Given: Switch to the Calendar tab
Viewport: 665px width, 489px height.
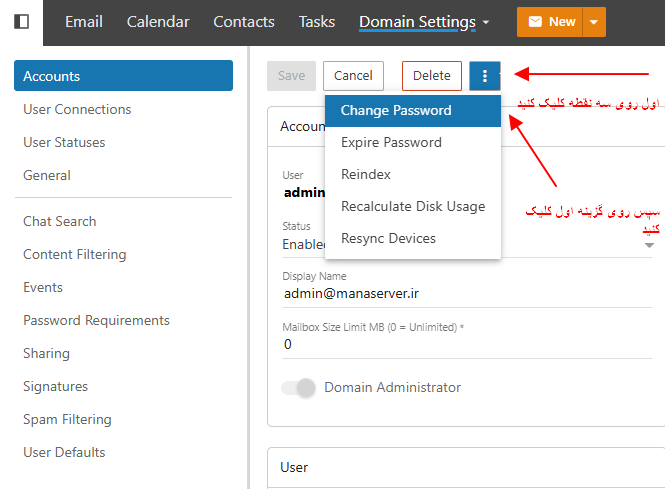Looking at the screenshot, I should pos(158,22).
